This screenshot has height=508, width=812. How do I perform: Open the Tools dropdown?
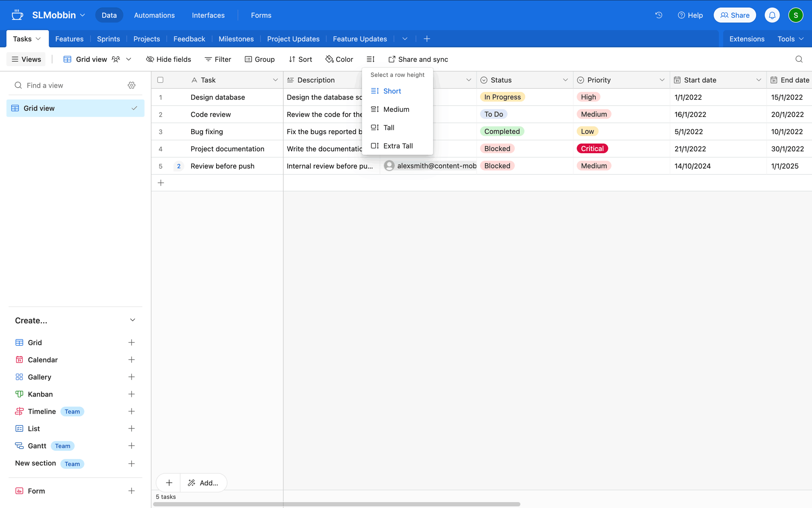click(x=790, y=39)
